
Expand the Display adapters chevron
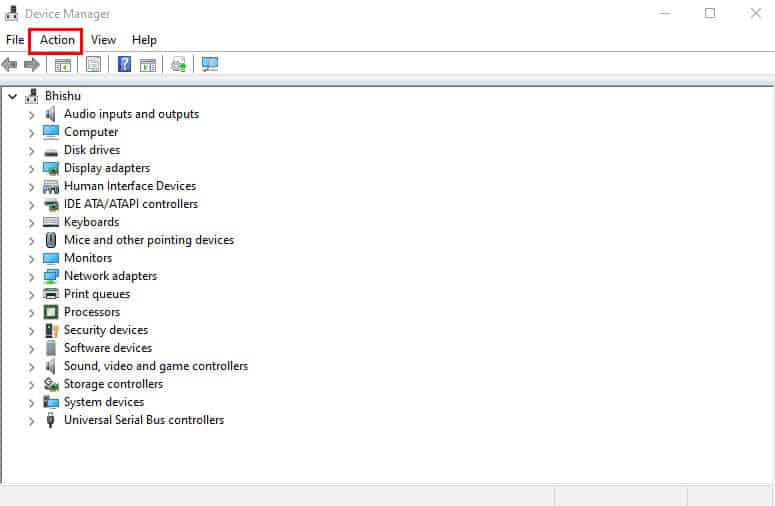31,169
